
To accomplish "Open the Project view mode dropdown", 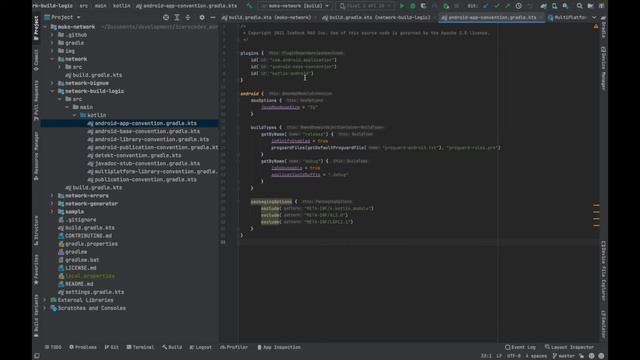I will tap(62, 18).
